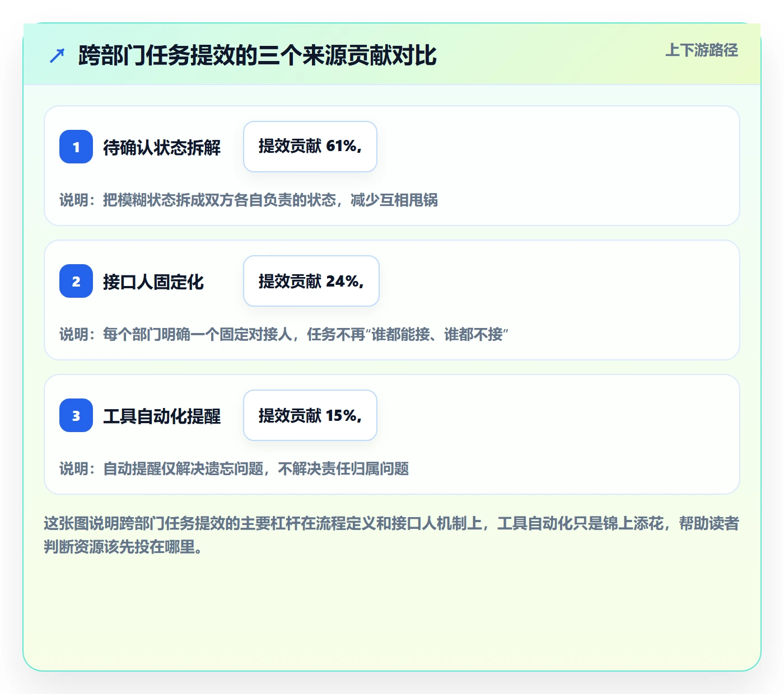
Task: Click the explanation starting with 自动提醒仅解决遗忘问题
Action: [x=234, y=468]
